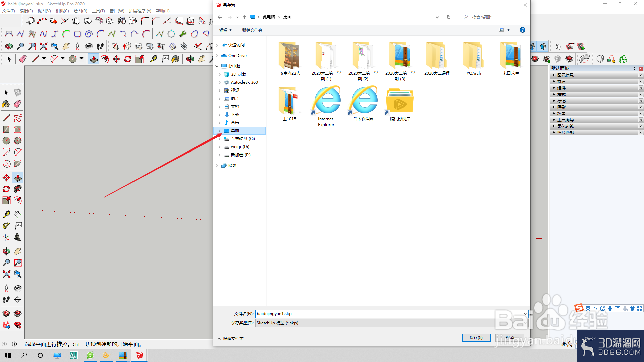Screen dimensions: 644x362
Task: Select the YQArch folder
Action: [x=474, y=59]
